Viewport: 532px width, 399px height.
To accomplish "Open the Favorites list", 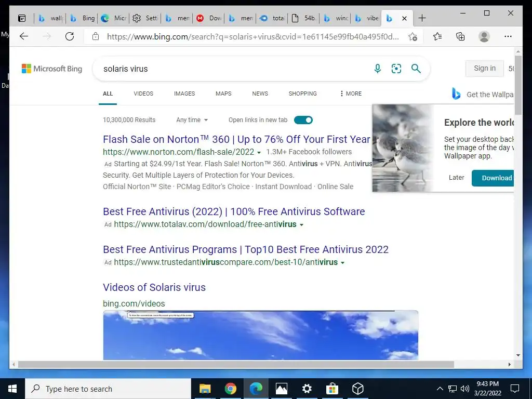I will click(437, 36).
